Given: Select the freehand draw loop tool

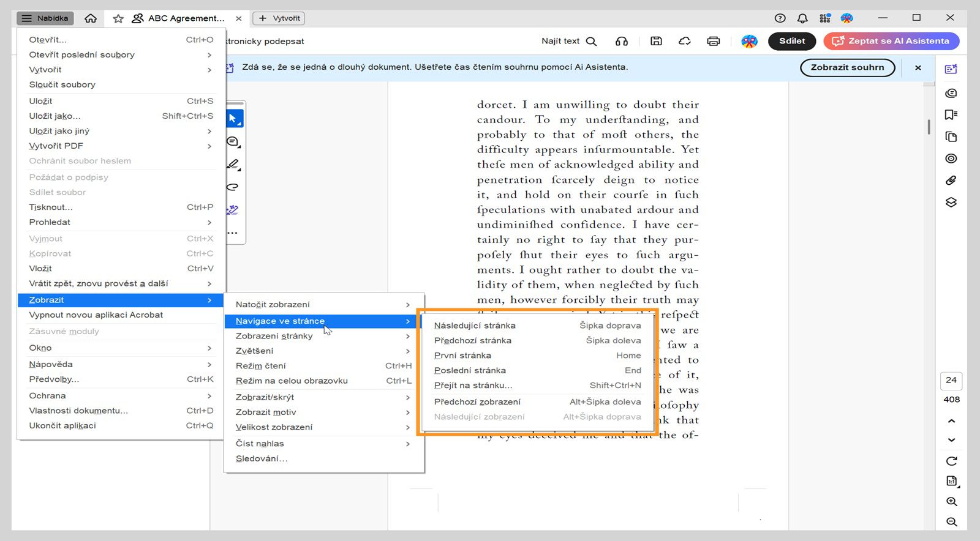Looking at the screenshot, I should (x=233, y=187).
